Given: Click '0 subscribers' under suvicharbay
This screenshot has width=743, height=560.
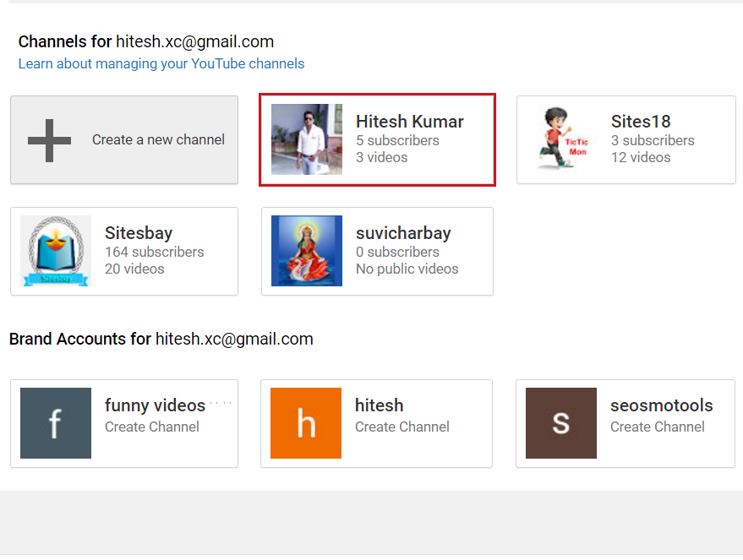Looking at the screenshot, I should coord(397,252).
